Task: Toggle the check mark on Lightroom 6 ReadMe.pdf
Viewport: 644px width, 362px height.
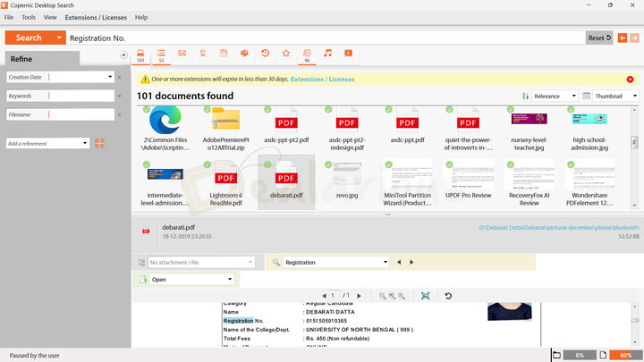Action: click(207, 164)
